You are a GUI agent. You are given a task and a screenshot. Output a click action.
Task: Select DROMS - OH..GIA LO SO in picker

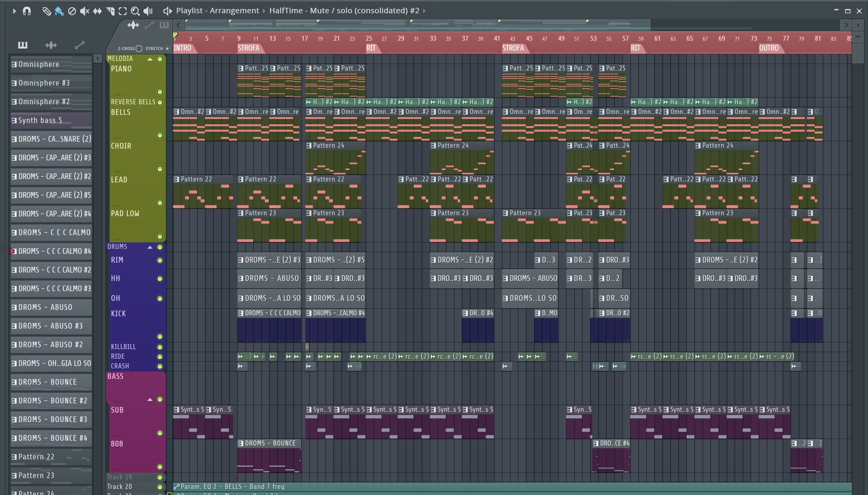pos(51,364)
